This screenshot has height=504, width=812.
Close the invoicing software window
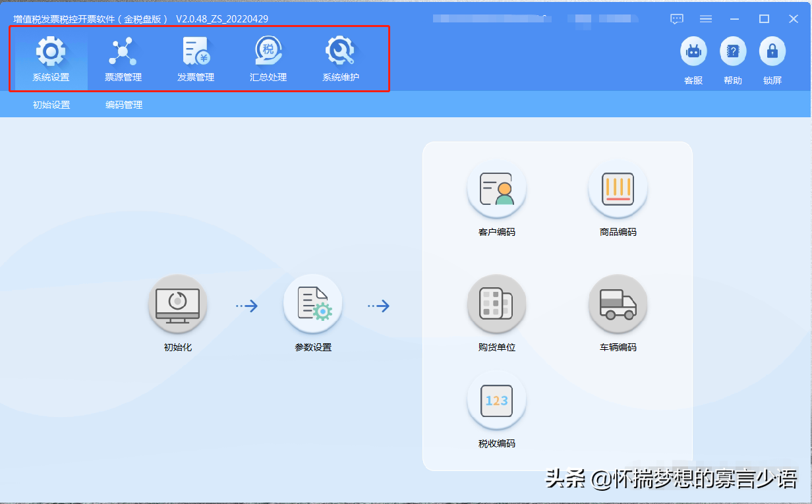point(794,19)
